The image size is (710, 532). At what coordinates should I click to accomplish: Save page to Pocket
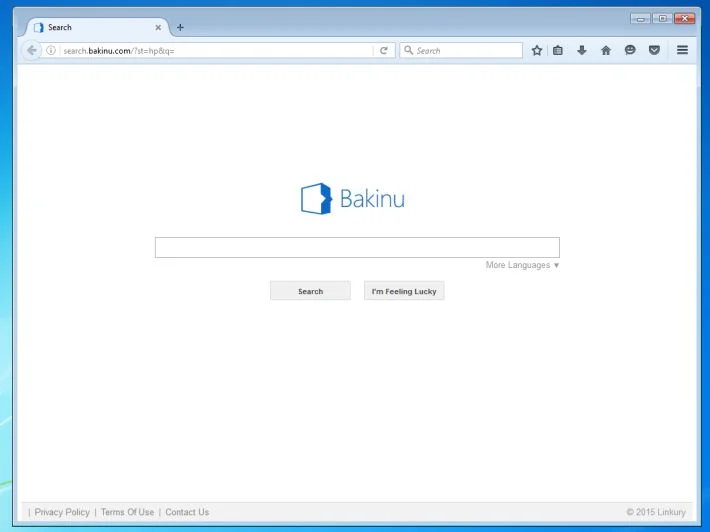pyautogui.click(x=654, y=50)
